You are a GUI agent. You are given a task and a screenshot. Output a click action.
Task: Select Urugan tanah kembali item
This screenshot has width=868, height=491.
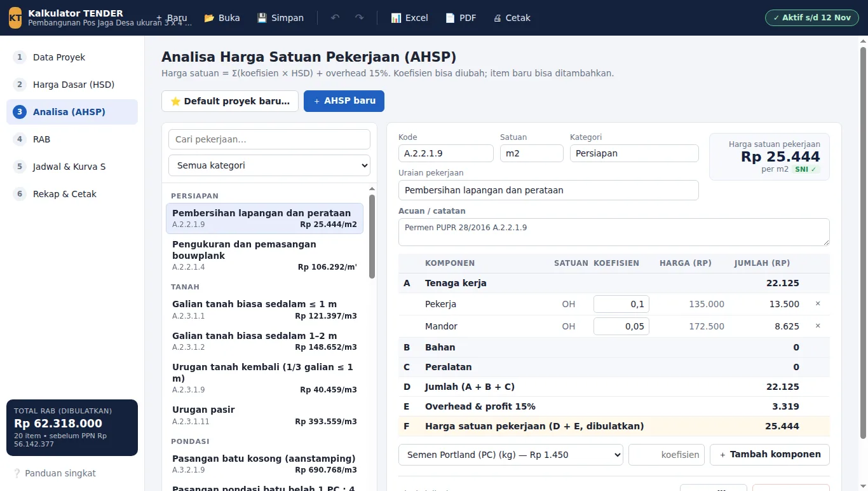tap(264, 378)
